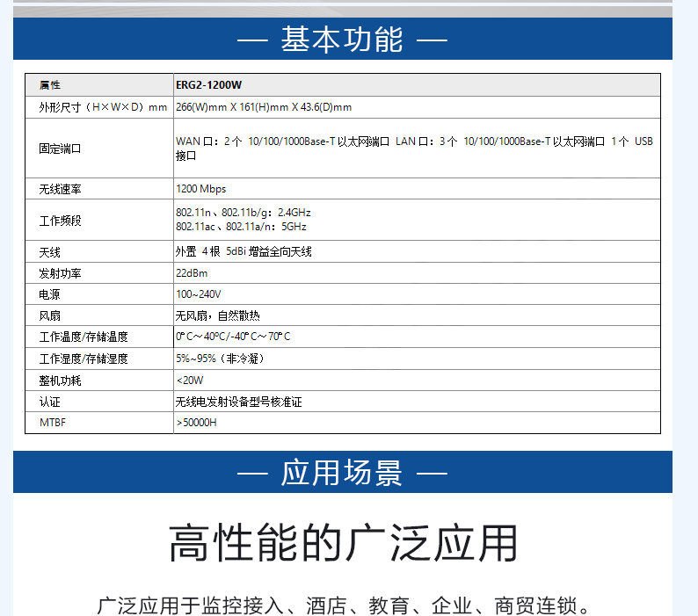This screenshot has width=698, height=616.
Task: Select the <20W value
Action: click(190, 380)
